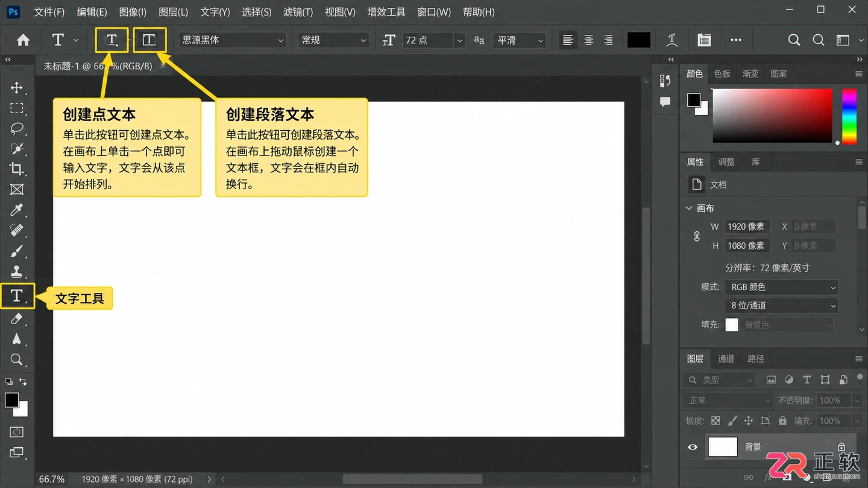
Task: Select the Clone Stamp tool
Action: point(17,271)
